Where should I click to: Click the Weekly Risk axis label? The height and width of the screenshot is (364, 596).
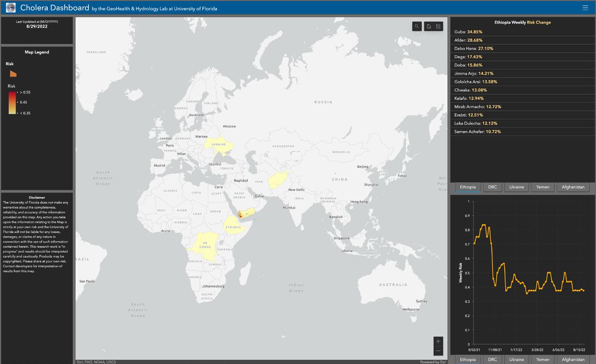click(x=460, y=272)
